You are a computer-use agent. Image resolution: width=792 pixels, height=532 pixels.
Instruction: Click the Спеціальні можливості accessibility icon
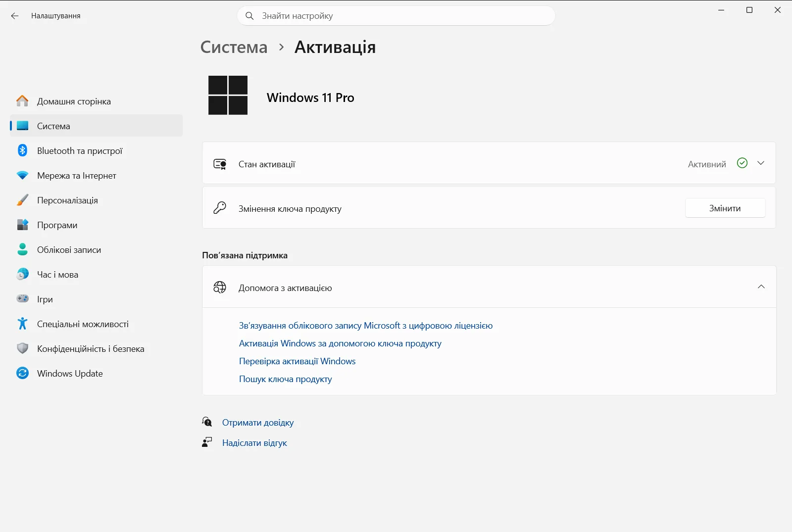pyautogui.click(x=22, y=324)
